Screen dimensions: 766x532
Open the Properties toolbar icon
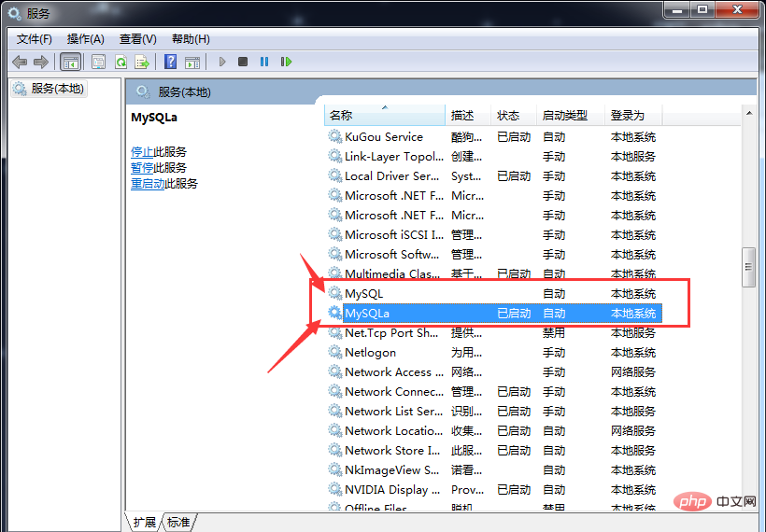(99, 62)
